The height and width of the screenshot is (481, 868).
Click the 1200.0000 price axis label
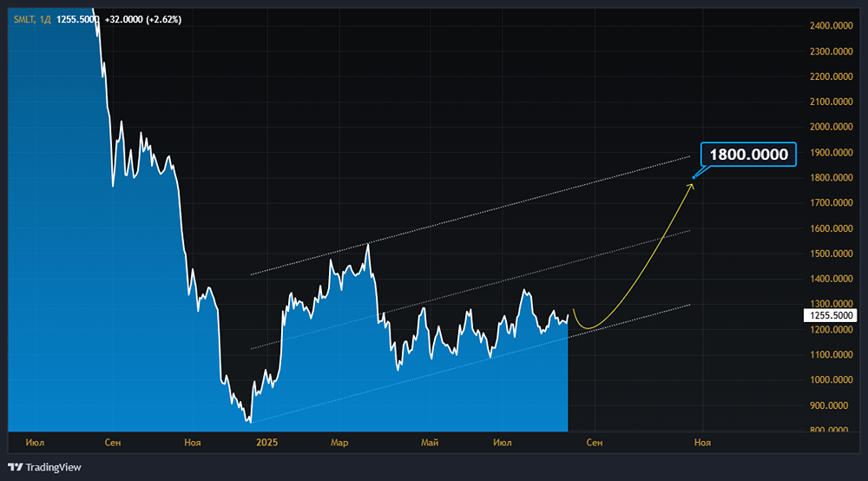click(831, 329)
